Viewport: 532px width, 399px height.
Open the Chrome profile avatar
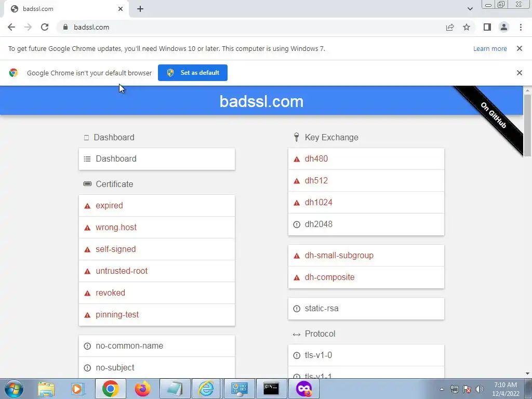coord(504,27)
